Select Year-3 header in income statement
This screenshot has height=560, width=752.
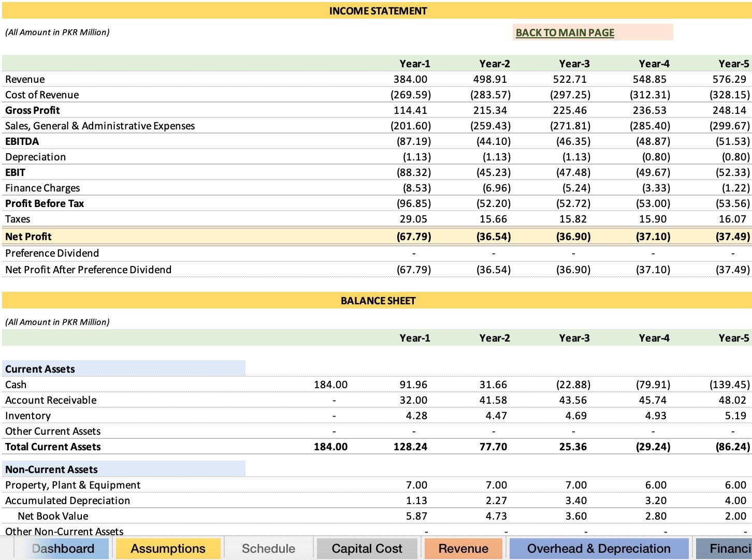[x=574, y=64]
